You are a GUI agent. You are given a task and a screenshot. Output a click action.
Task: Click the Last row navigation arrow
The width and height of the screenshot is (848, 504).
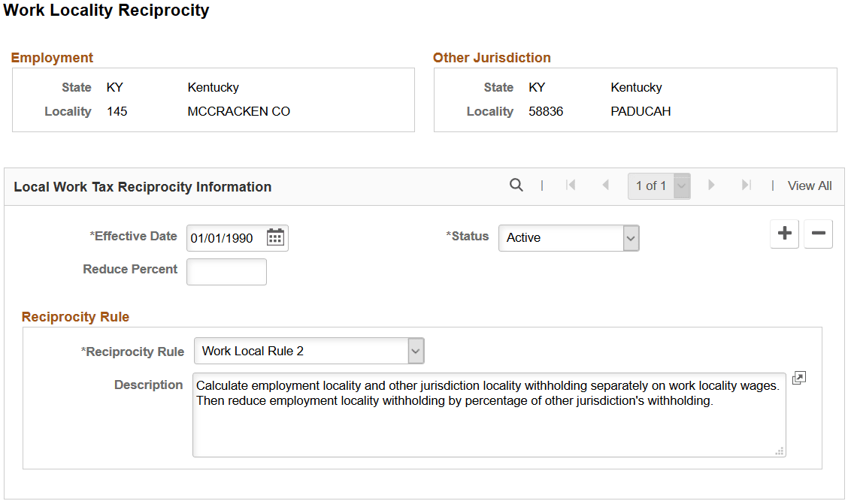tap(745, 185)
